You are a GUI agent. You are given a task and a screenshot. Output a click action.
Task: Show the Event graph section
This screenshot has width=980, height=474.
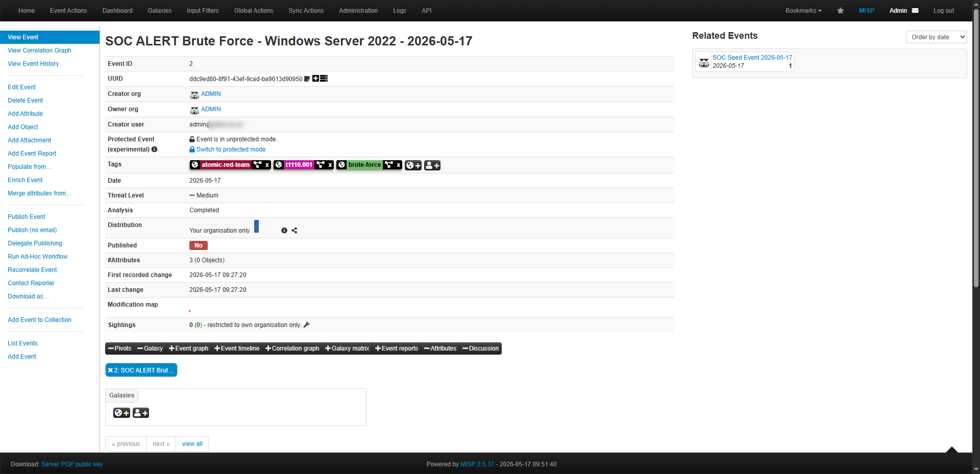[189, 348]
